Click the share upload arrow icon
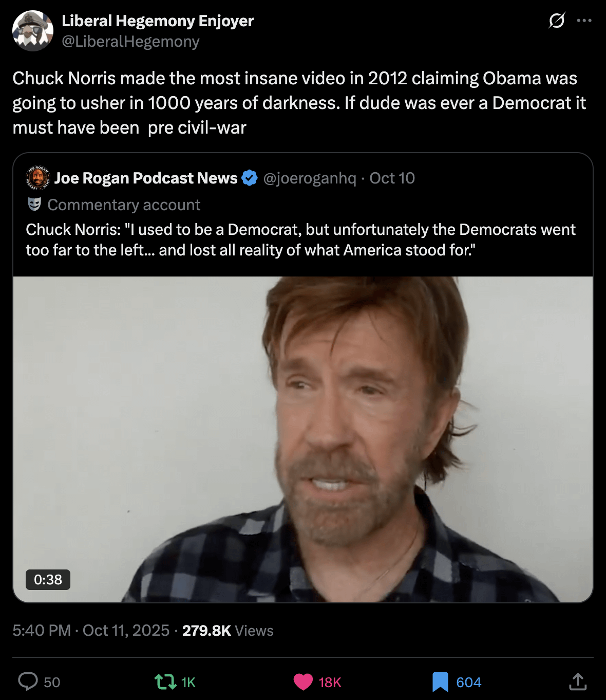 tap(578, 681)
